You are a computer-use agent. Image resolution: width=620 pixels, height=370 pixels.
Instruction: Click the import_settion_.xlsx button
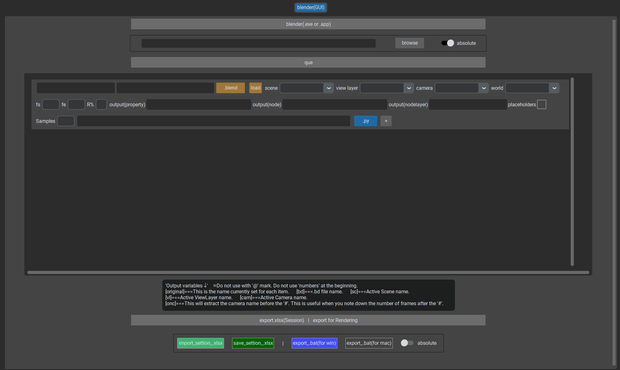pyautogui.click(x=200, y=343)
